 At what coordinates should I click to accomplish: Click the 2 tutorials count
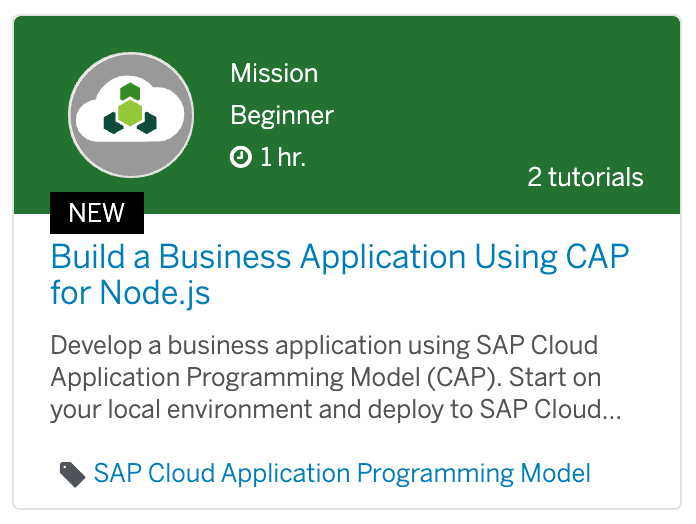pos(585,177)
